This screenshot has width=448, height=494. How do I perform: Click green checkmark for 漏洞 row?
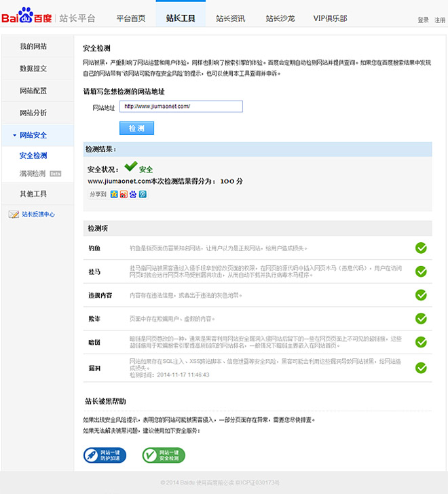pyautogui.click(x=421, y=367)
